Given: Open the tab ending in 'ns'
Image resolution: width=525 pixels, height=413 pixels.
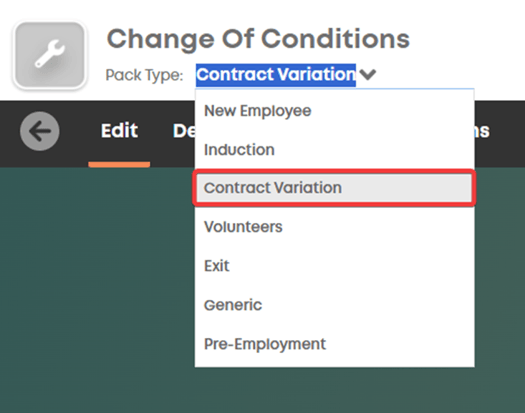Looking at the screenshot, I should pos(482,131).
